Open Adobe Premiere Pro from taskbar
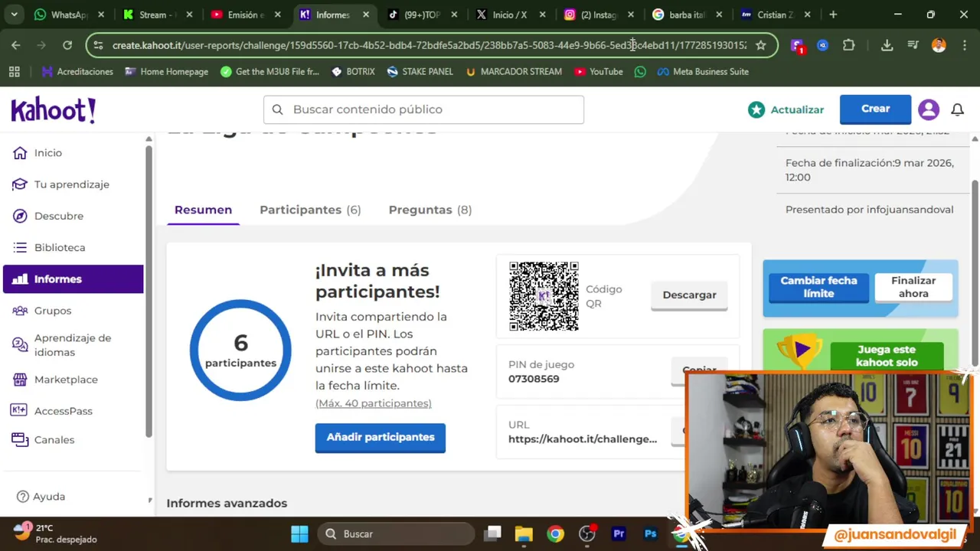 click(x=619, y=533)
